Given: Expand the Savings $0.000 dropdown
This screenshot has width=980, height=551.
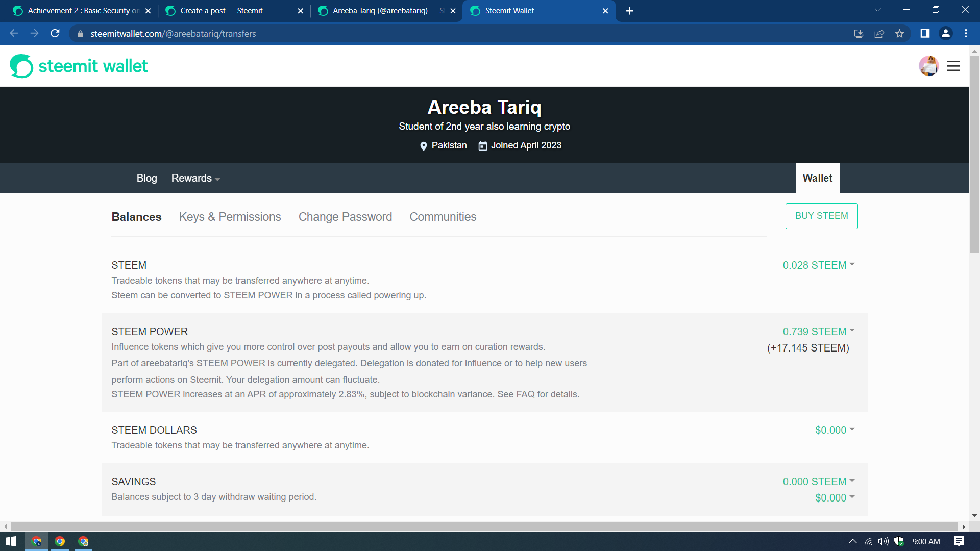Looking at the screenshot, I should pos(835,498).
